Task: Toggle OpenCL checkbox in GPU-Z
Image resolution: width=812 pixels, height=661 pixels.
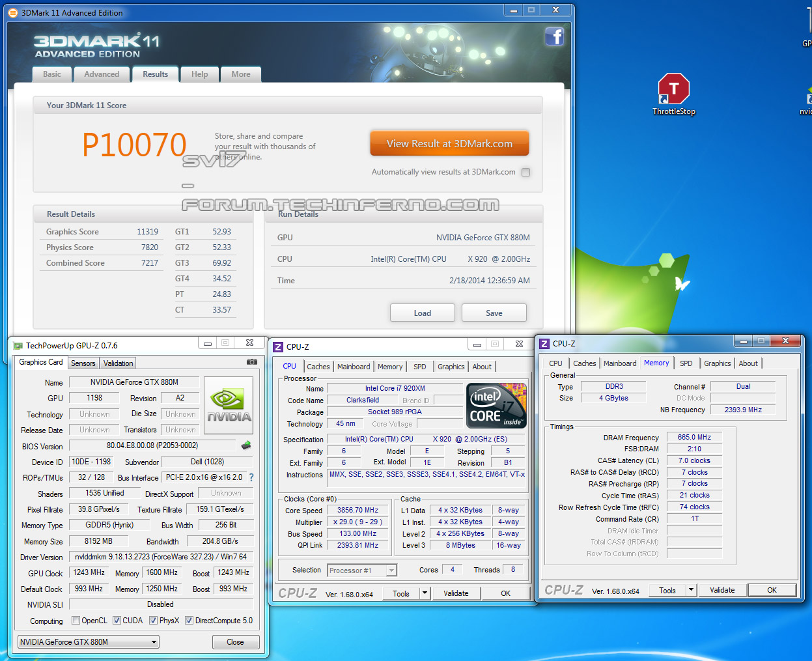Action: tap(76, 621)
